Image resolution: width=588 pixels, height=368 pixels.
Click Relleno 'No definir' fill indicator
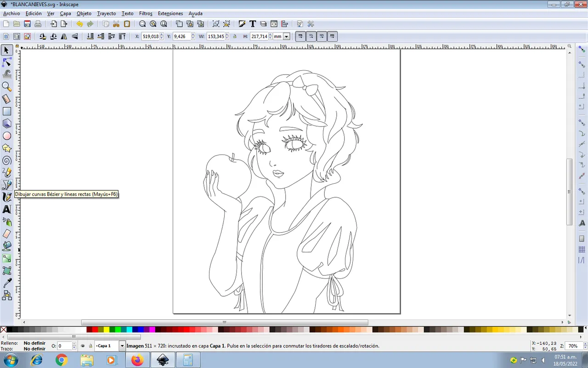(34, 343)
